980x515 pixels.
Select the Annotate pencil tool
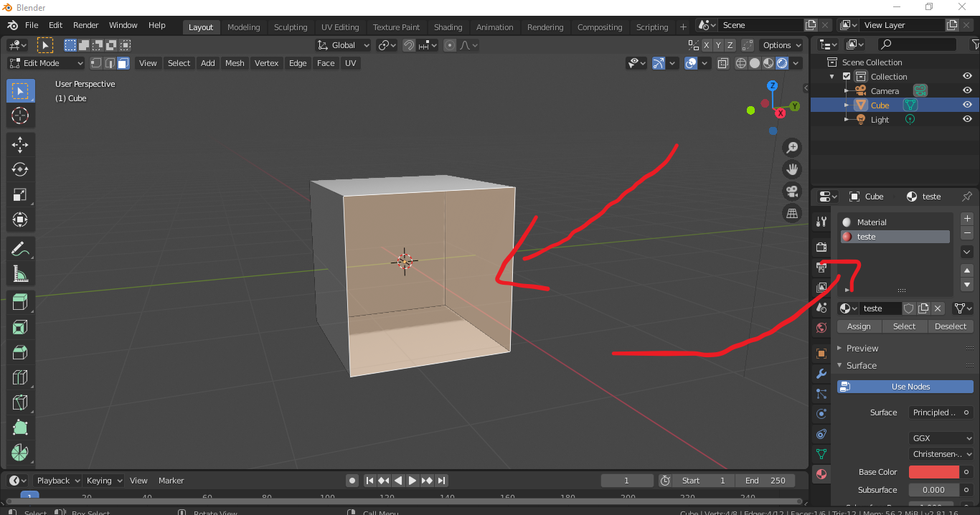(20, 248)
